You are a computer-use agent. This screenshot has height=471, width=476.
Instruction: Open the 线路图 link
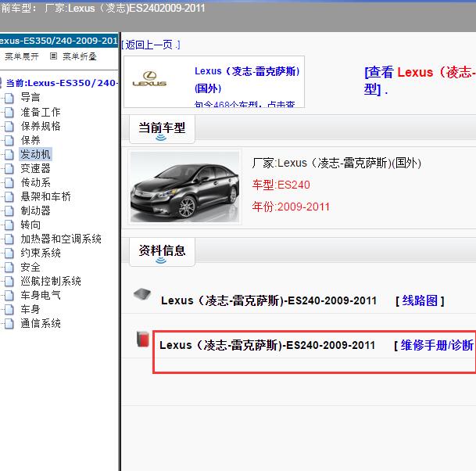click(x=420, y=301)
